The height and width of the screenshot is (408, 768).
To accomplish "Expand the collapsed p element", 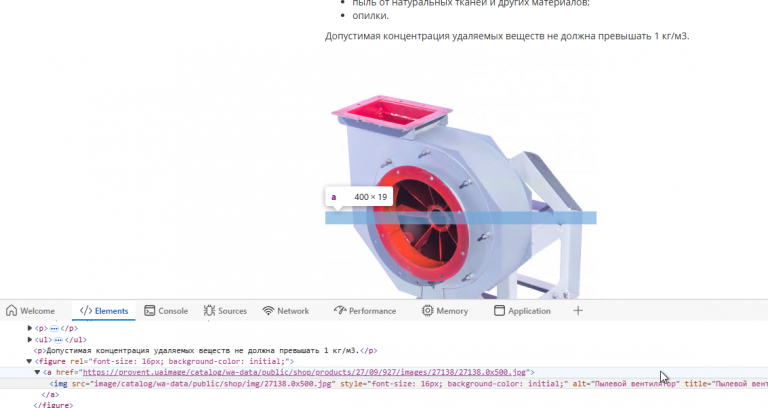I will click(29, 328).
